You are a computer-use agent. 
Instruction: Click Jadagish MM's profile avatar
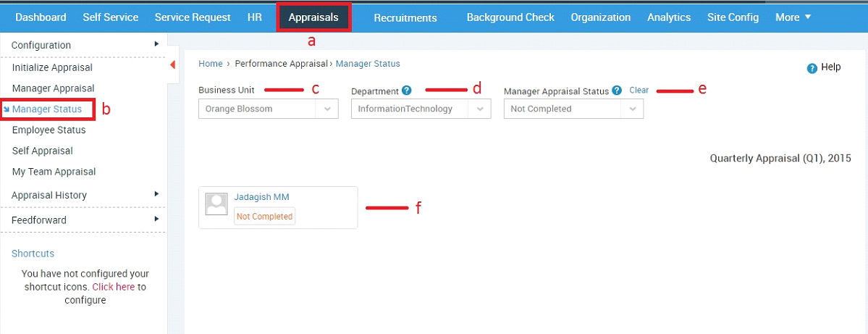pos(216,204)
